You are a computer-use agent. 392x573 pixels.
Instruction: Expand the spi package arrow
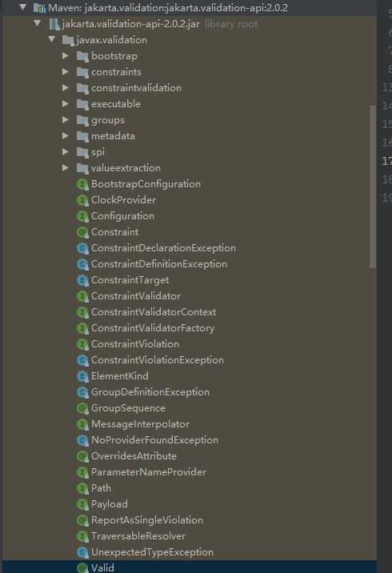point(66,152)
